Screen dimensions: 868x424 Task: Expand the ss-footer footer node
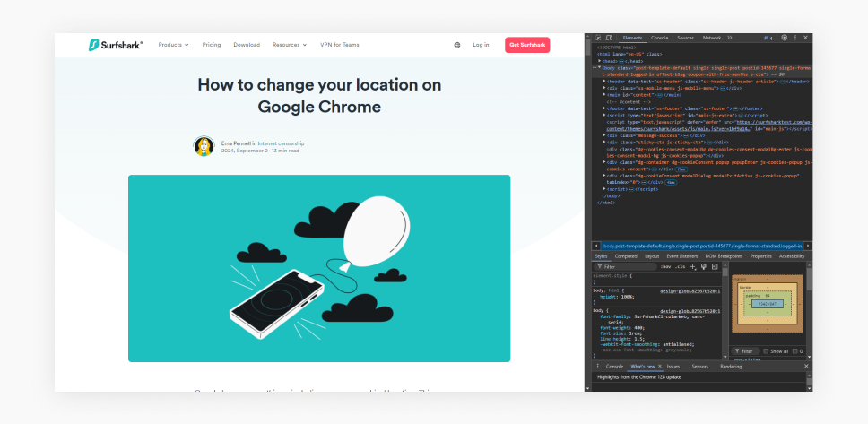coord(604,108)
